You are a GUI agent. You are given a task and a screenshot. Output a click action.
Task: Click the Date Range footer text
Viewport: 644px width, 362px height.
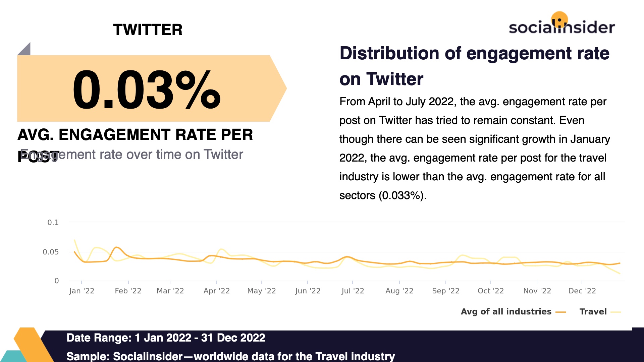click(166, 338)
